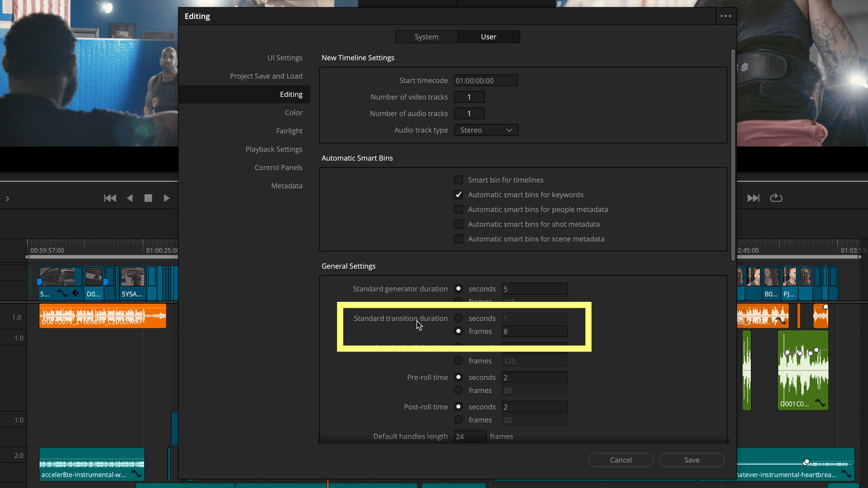Screen dimensions: 868x488
Task: Step back one frame in left viewer
Action: click(x=130, y=198)
